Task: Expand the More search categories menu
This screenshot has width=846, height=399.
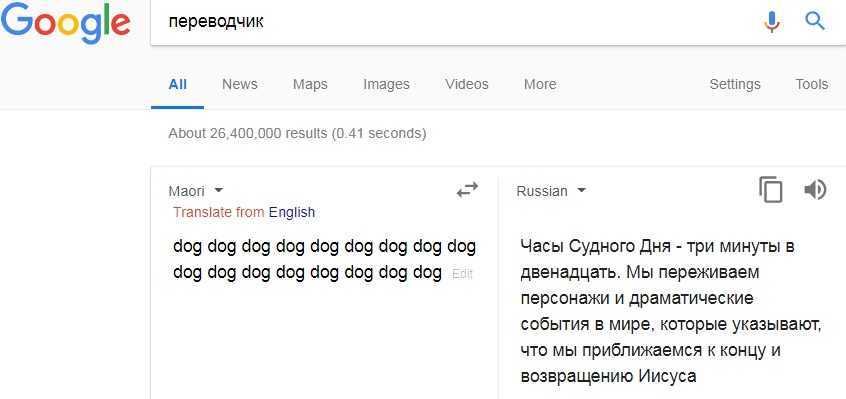Action: pyautogui.click(x=540, y=84)
